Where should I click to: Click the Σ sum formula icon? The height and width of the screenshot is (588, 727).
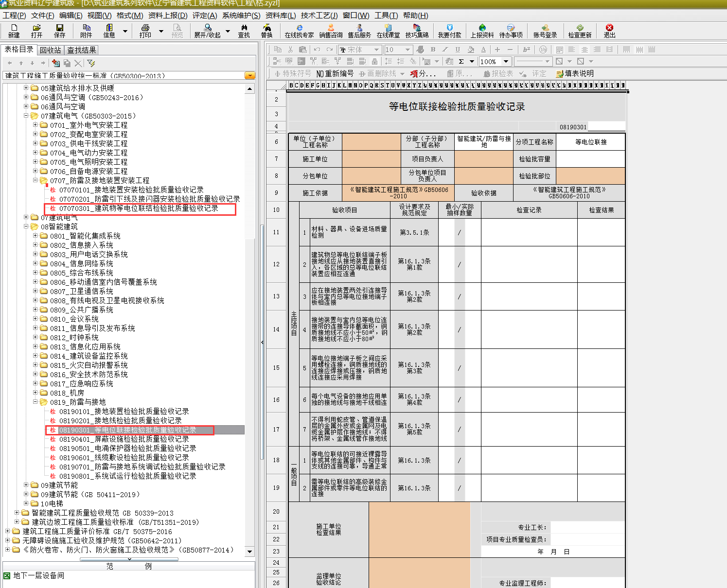461,61
